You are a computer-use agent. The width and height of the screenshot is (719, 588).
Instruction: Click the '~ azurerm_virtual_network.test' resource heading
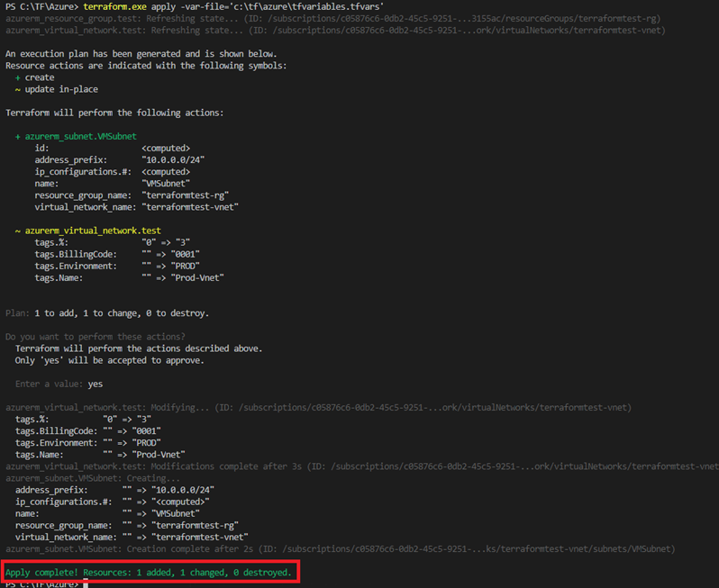click(x=88, y=231)
